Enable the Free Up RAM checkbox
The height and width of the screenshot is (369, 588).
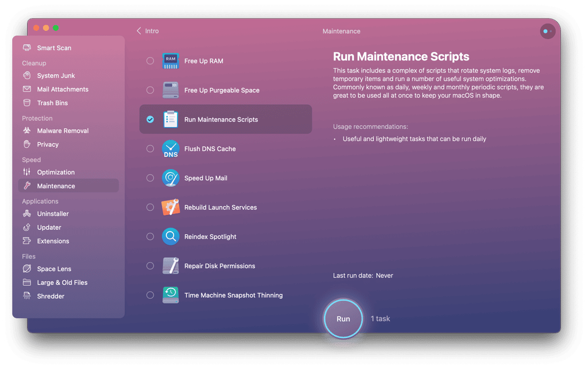(150, 61)
